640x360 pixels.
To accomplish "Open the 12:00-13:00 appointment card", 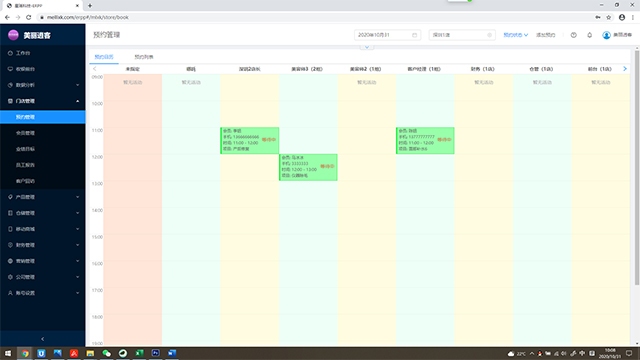I will 308,167.
